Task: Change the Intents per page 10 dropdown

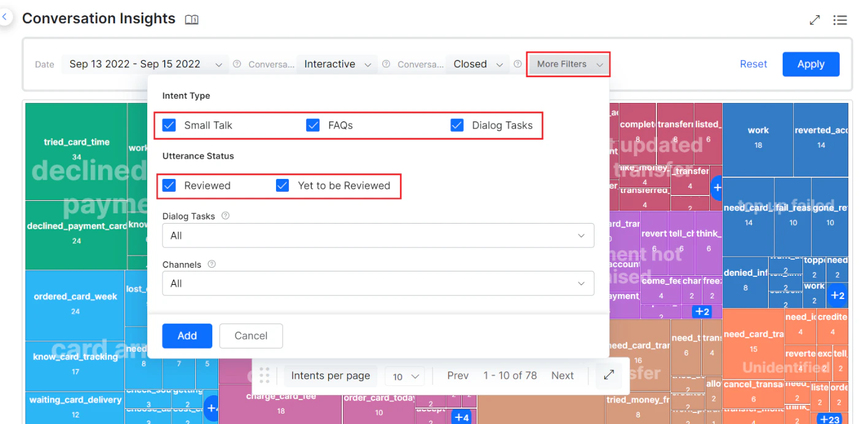Action: click(x=405, y=375)
